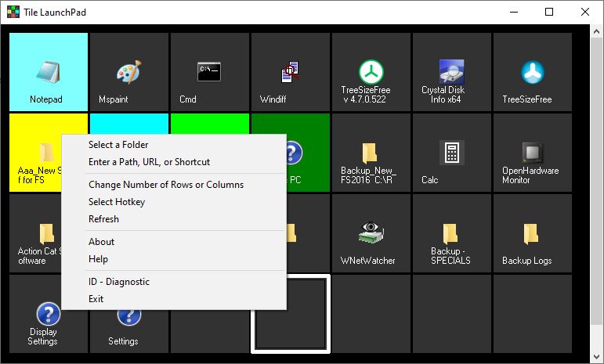Open the About menu entry

(102, 242)
